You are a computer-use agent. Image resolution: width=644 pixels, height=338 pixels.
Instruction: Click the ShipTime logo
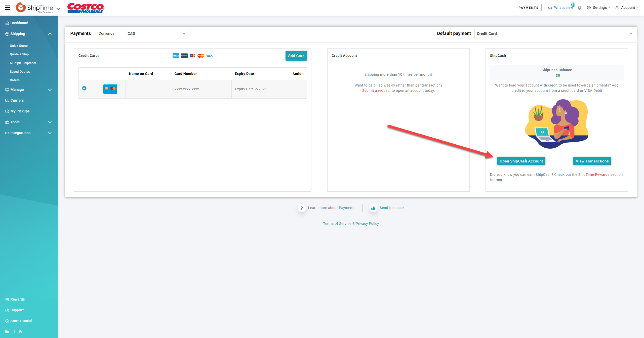(x=34, y=8)
